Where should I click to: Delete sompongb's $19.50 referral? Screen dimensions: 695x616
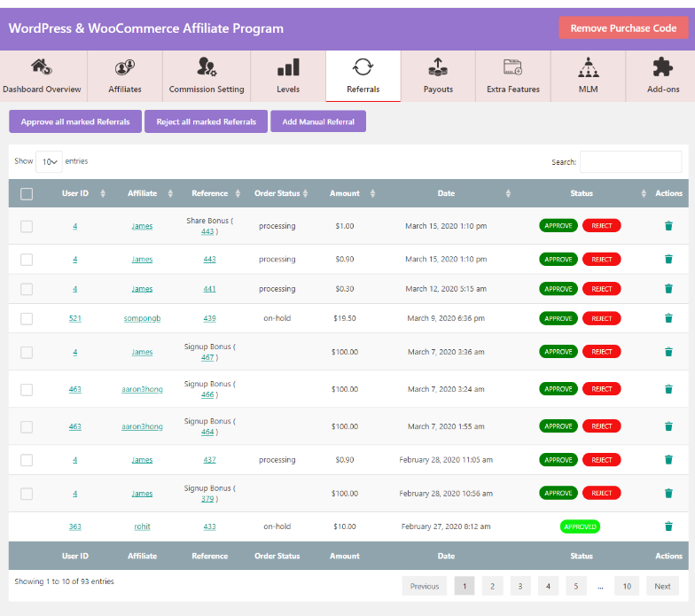(668, 318)
